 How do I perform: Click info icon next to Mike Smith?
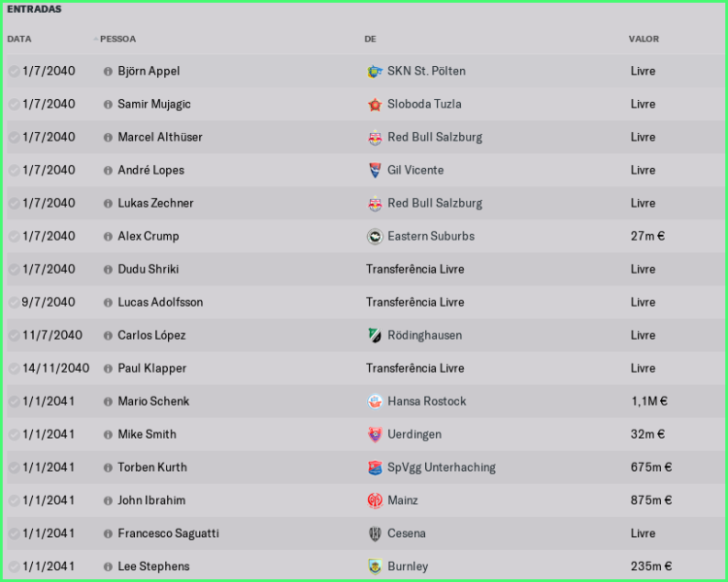point(108,434)
